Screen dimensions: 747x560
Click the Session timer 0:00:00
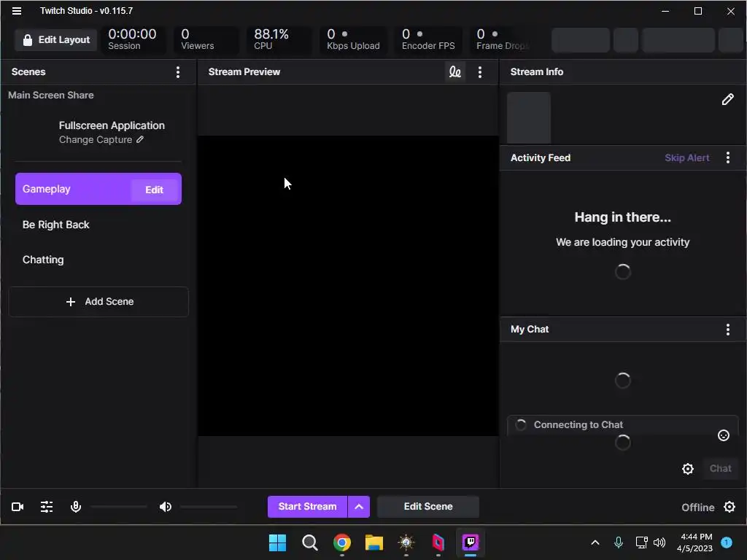(132, 39)
